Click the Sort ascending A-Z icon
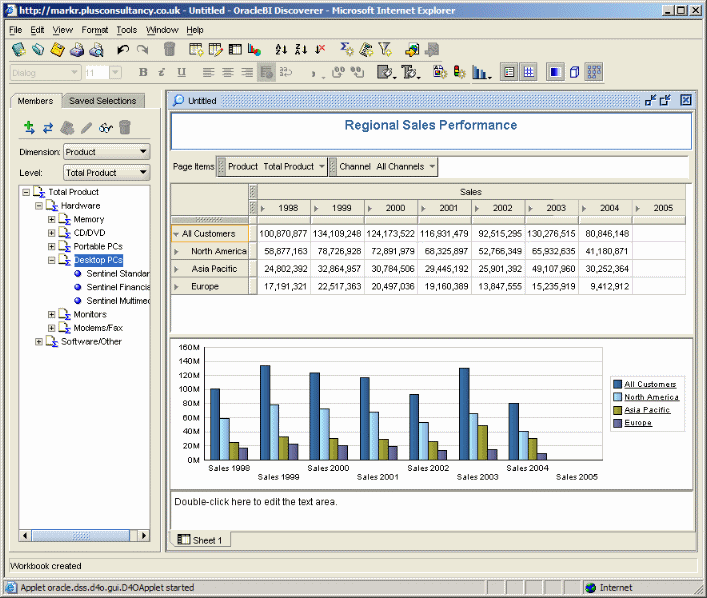The image size is (707, 598). click(x=281, y=49)
